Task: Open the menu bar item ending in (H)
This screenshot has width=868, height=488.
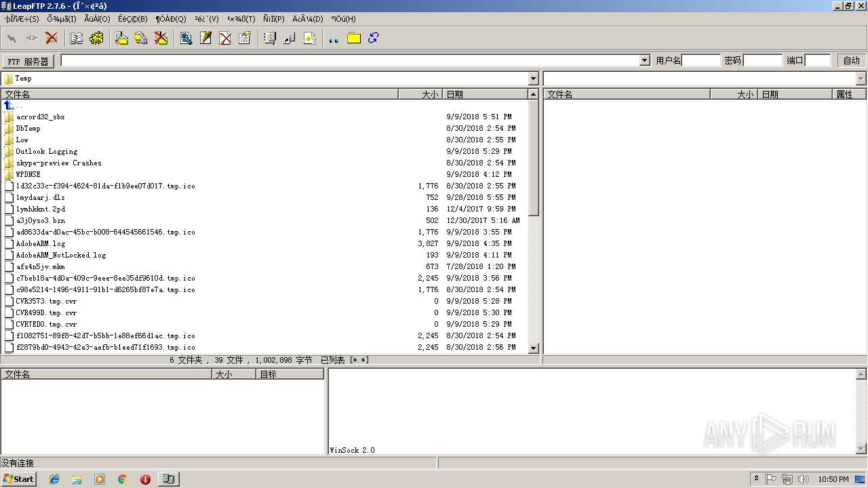Action: (343, 19)
